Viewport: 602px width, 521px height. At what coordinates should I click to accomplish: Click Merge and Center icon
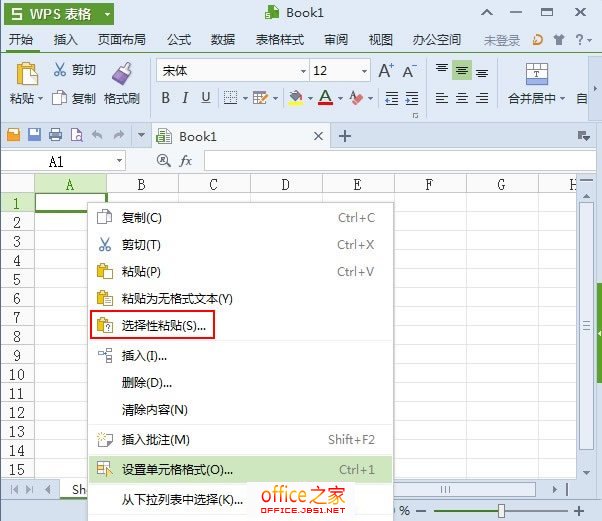tap(537, 74)
